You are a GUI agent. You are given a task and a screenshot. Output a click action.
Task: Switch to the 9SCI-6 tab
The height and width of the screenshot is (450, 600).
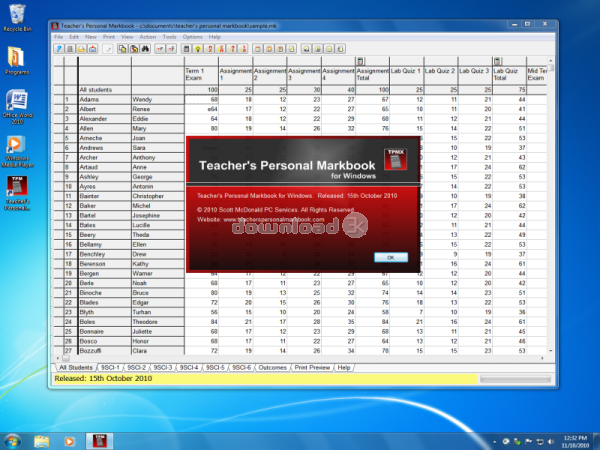[x=241, y=367]
